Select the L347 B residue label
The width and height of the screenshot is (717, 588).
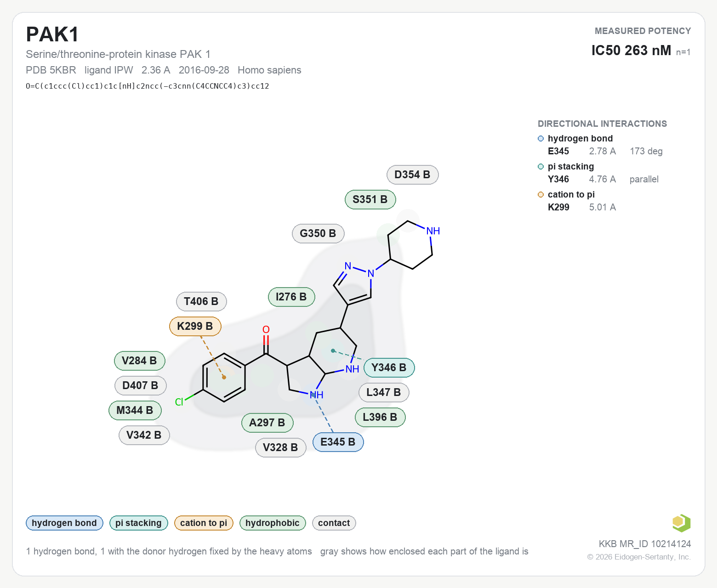pyautogui.click(x=384, y=392)
